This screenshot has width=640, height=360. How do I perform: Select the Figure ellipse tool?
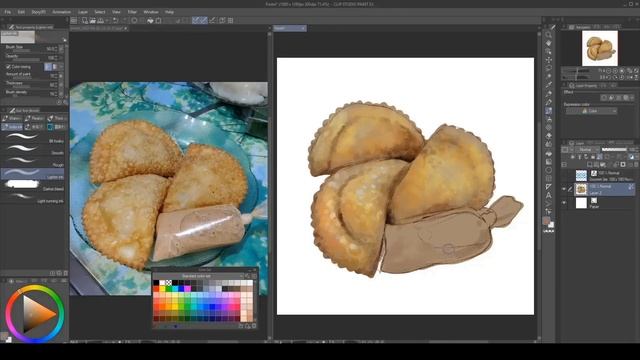point(549,170)
